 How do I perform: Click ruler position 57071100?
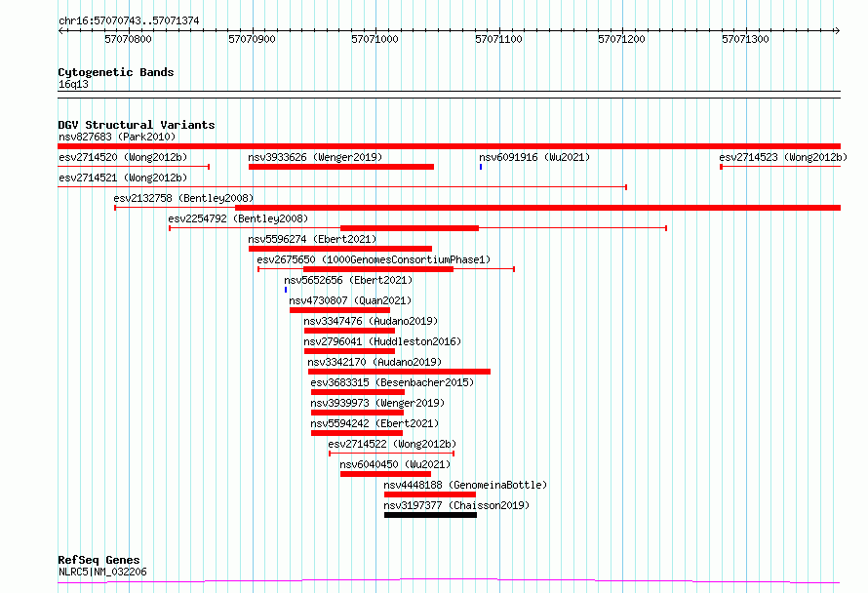pyautogui.click(x=498, y=39)
